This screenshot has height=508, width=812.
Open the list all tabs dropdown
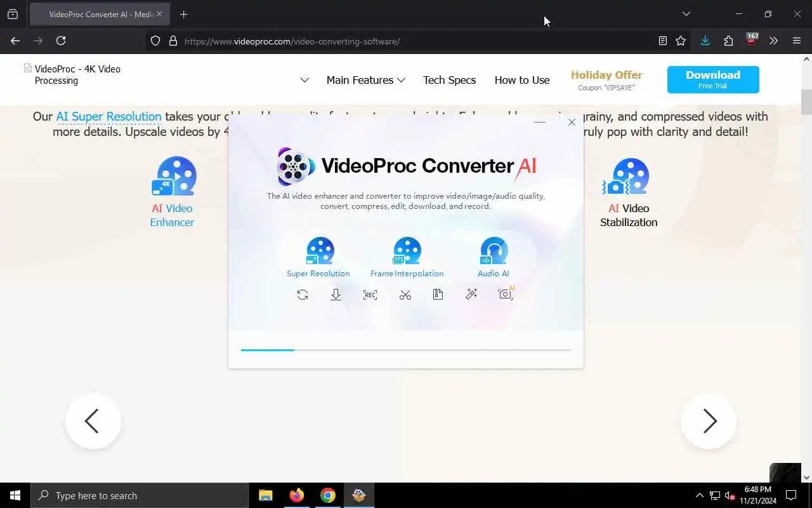[x=686, y=14]
